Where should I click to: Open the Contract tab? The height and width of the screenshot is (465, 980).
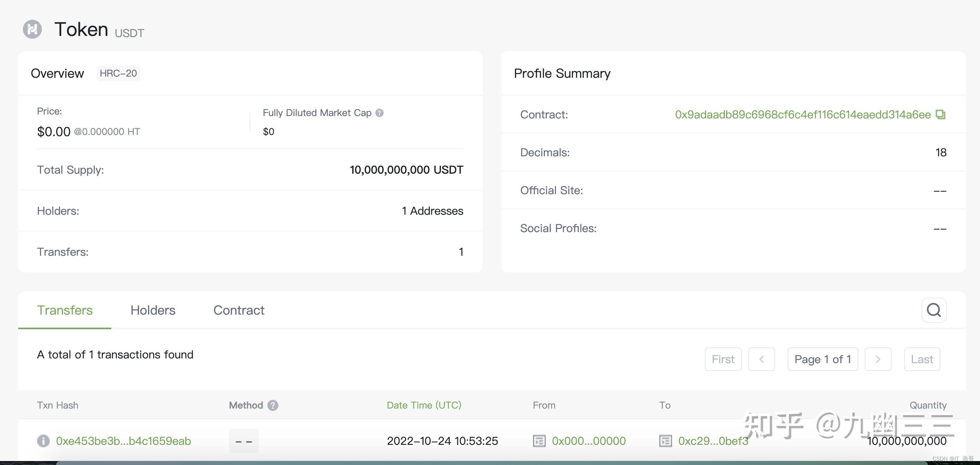coord(239,310)
